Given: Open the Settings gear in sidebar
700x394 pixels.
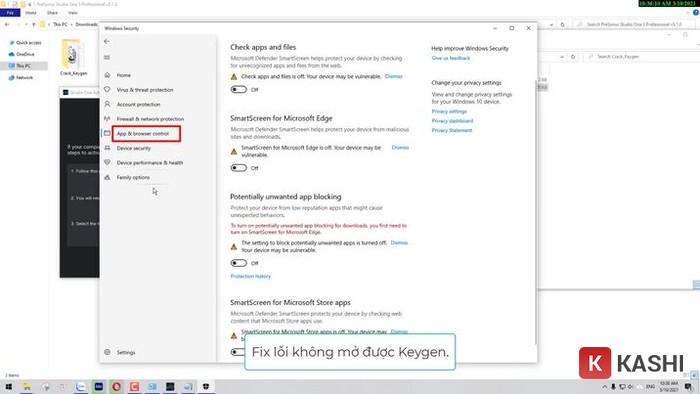Looking at the screenshot, I should click(107, 352).
